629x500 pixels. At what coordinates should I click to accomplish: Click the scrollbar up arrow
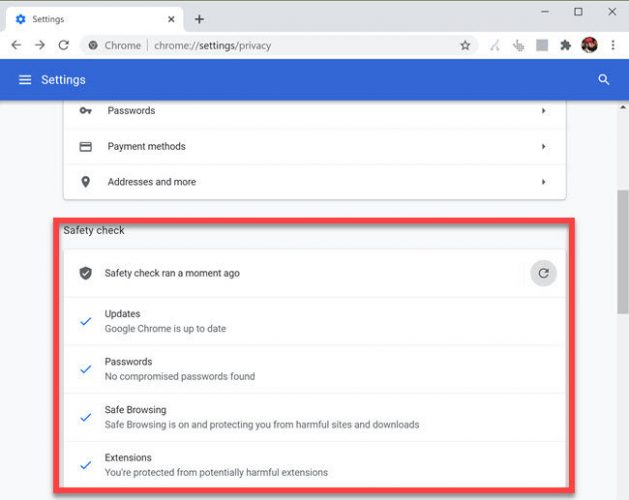tap(623, 108)
